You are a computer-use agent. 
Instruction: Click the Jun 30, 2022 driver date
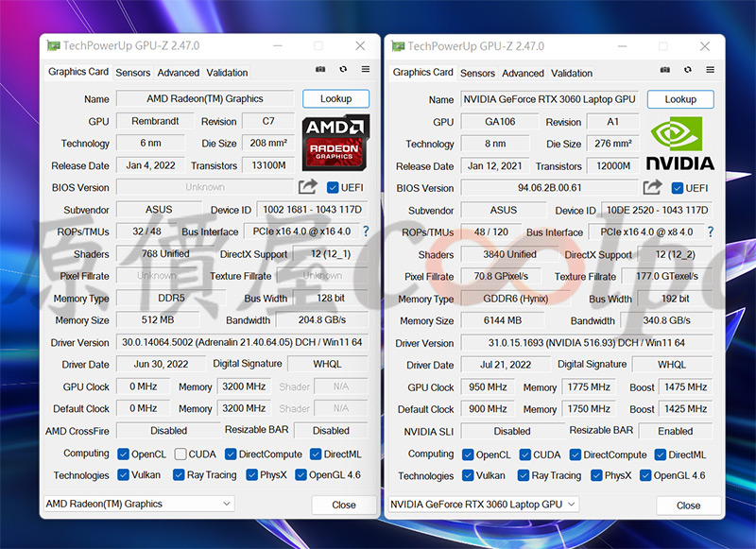point(161,364)
